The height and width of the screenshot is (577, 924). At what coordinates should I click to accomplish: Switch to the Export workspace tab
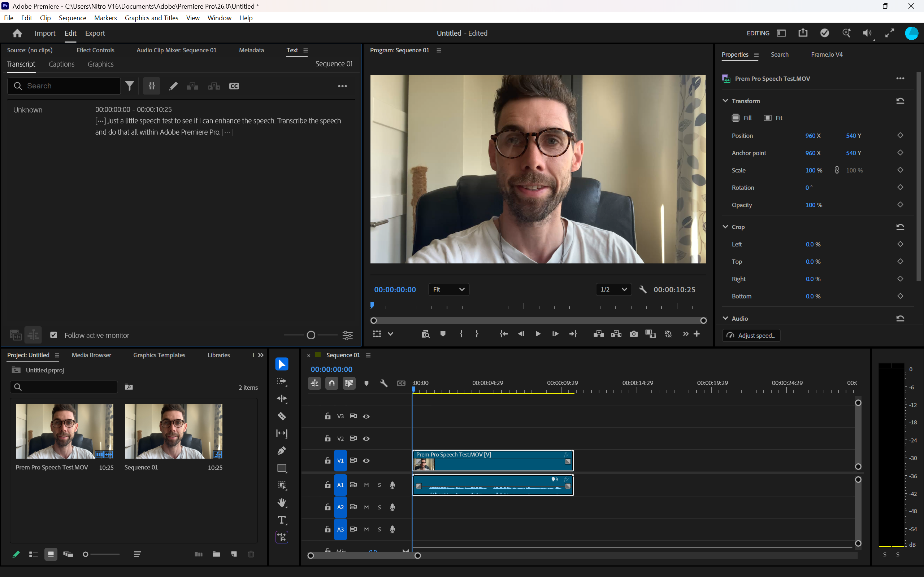point(95,33)
